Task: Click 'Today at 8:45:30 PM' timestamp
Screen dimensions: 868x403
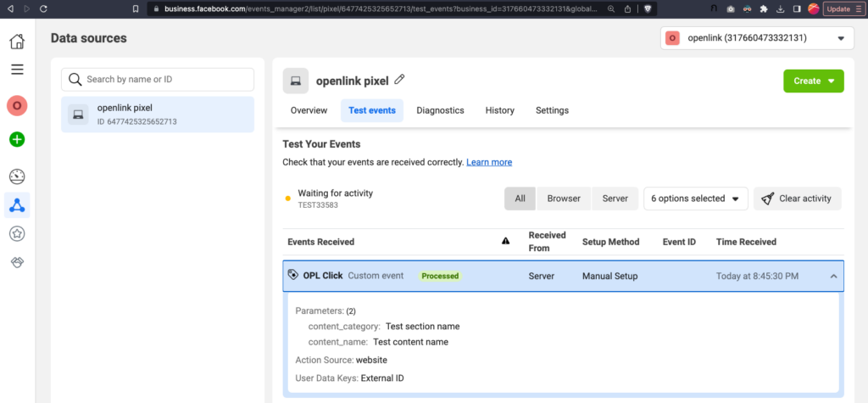Action: pos(757,276)
